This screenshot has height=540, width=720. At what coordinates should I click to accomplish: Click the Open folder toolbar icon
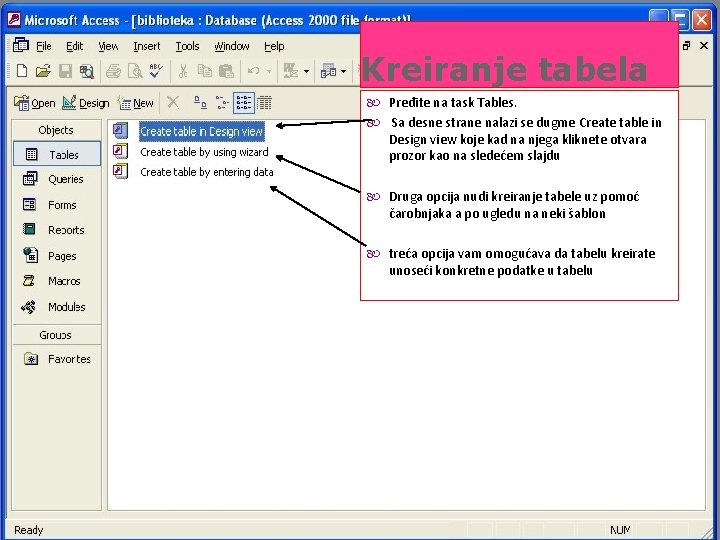pyautogui.click(x=43, y=71)
